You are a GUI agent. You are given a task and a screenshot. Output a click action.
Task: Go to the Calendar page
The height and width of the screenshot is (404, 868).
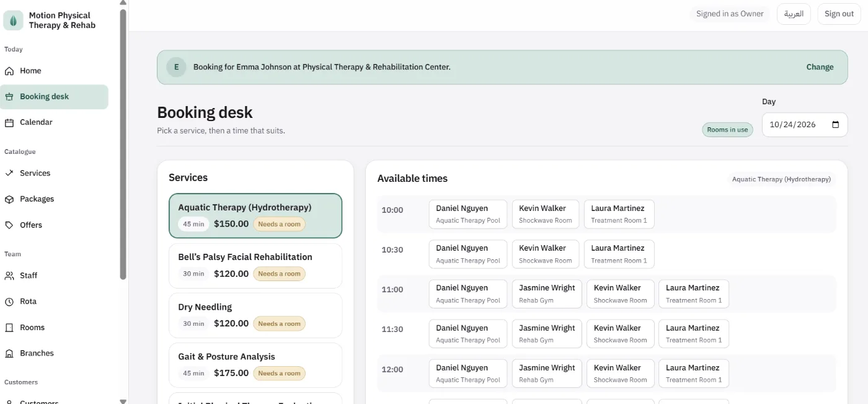(x=54, y=122)
